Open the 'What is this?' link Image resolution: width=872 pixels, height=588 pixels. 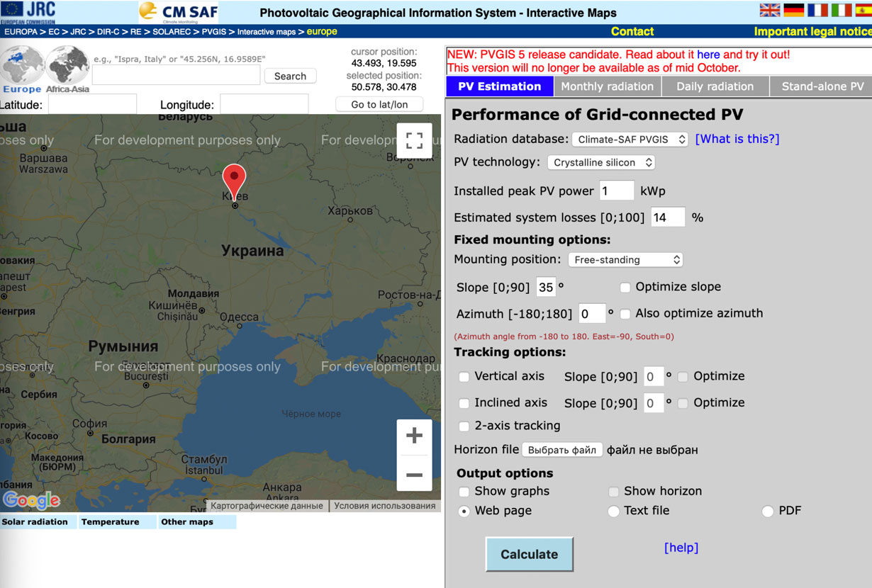[737, 139]
